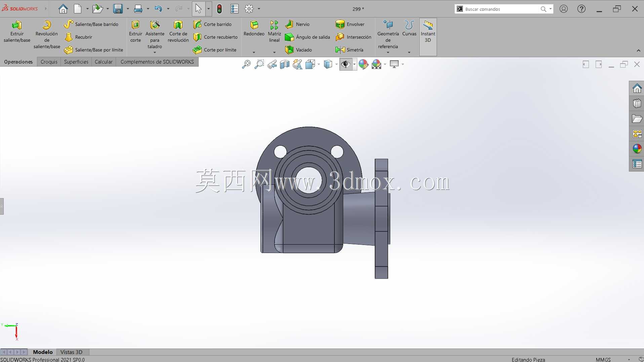Print the document
This screenshot has height=362, width=644.
(x=138, y=9)
